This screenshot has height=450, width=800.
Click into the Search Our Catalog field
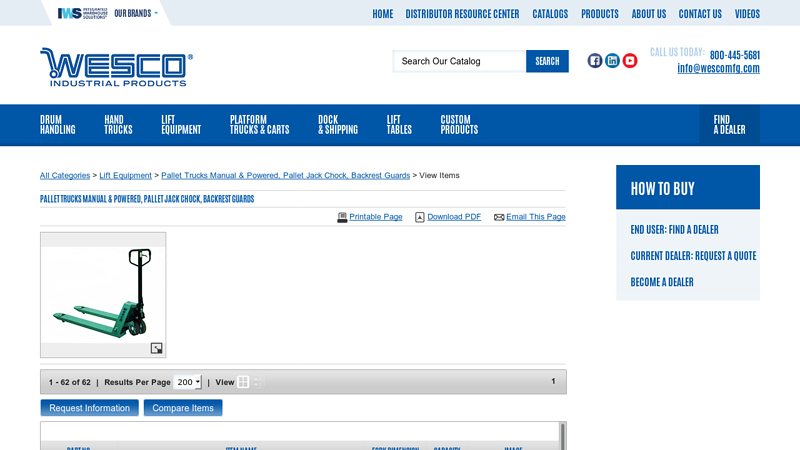[x=459, y=61]
